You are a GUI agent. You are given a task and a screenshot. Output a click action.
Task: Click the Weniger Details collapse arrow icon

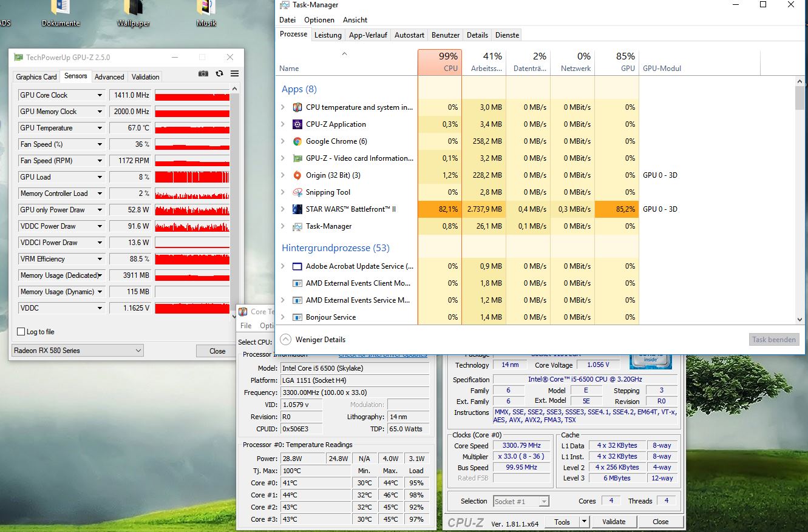[x=285, y=340]
